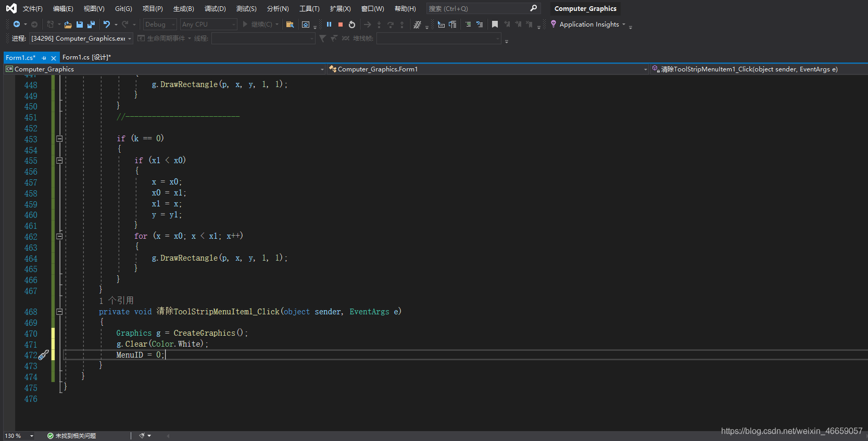
Task: Click the select-element cursor toolbar icon
Action: tap(441, 24)
